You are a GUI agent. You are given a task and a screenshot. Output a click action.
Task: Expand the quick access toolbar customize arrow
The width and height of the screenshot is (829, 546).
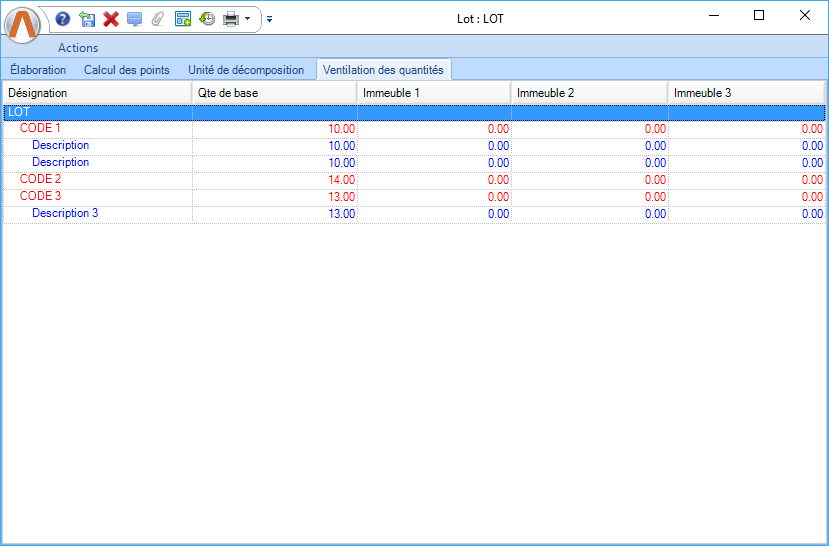[x=269, y=19]
